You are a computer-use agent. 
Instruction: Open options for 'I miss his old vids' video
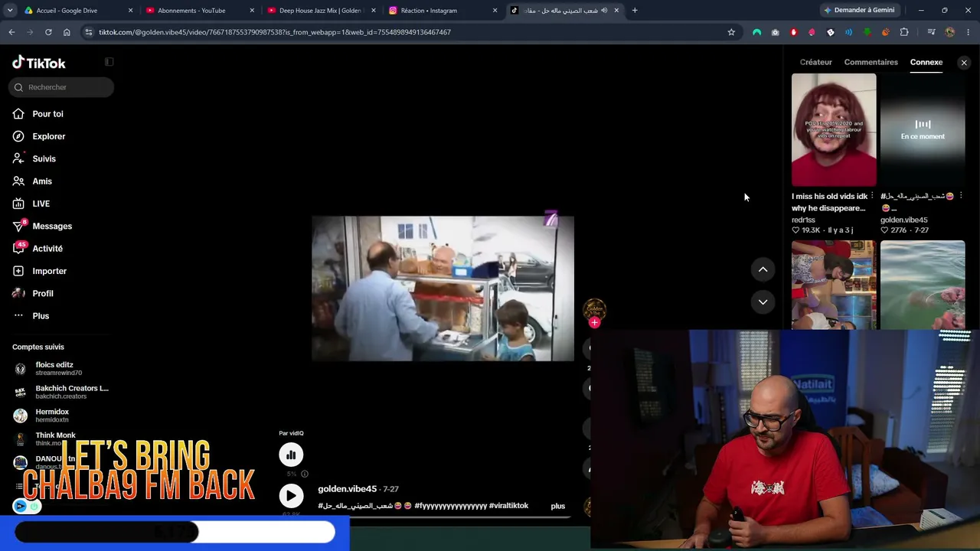[x=872, y=196]
